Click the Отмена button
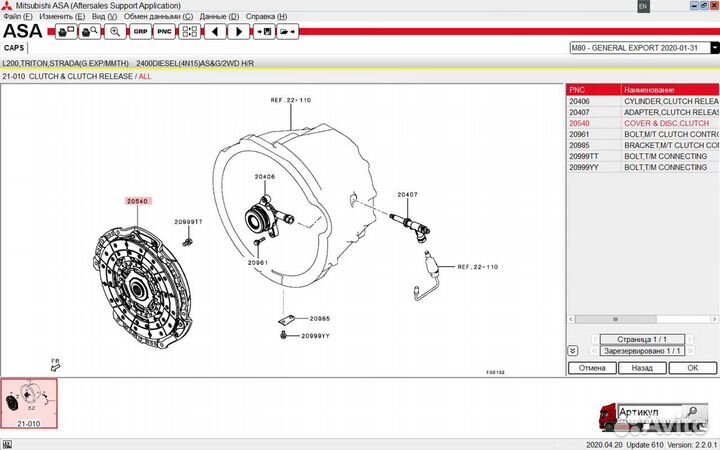This screenshot has width=720, height=450. (592, 367)
